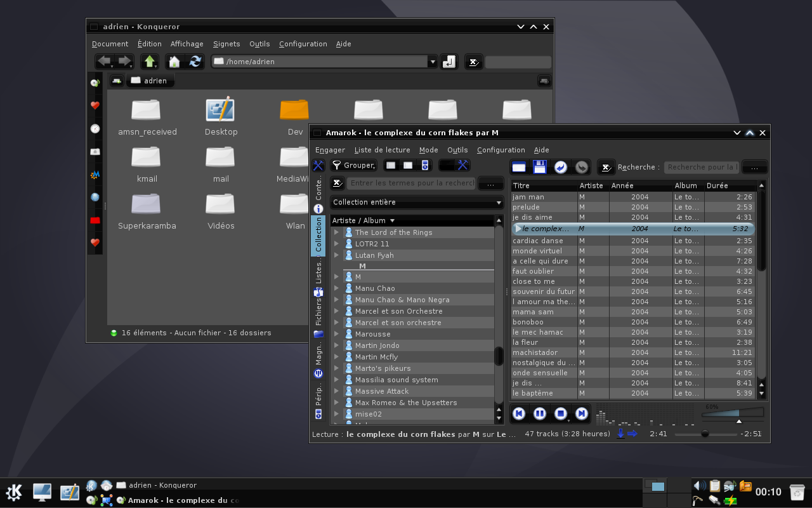Open Mode menu in Amarok
The width and height of the screenshot is (812, 508).
click(x=428, y=150)
